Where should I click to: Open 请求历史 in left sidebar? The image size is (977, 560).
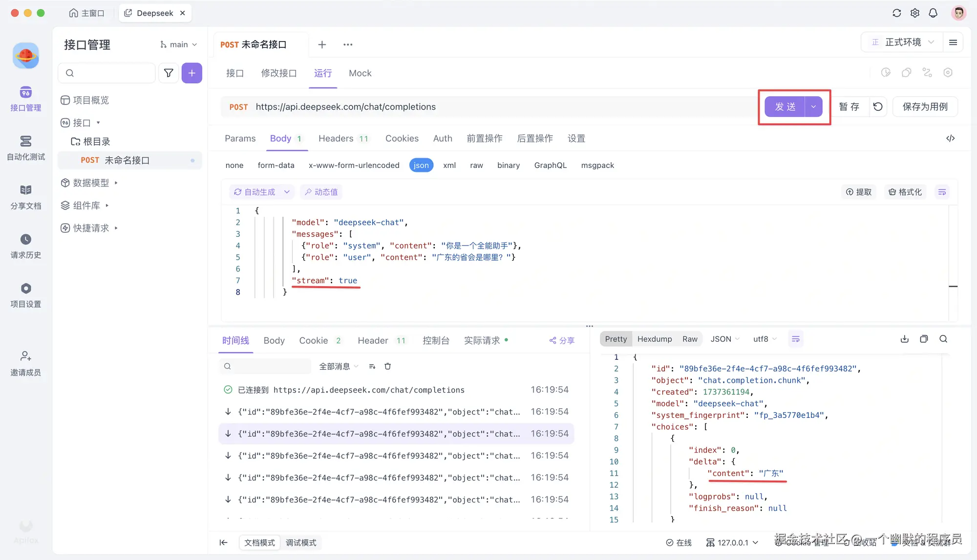click(26, 246)
